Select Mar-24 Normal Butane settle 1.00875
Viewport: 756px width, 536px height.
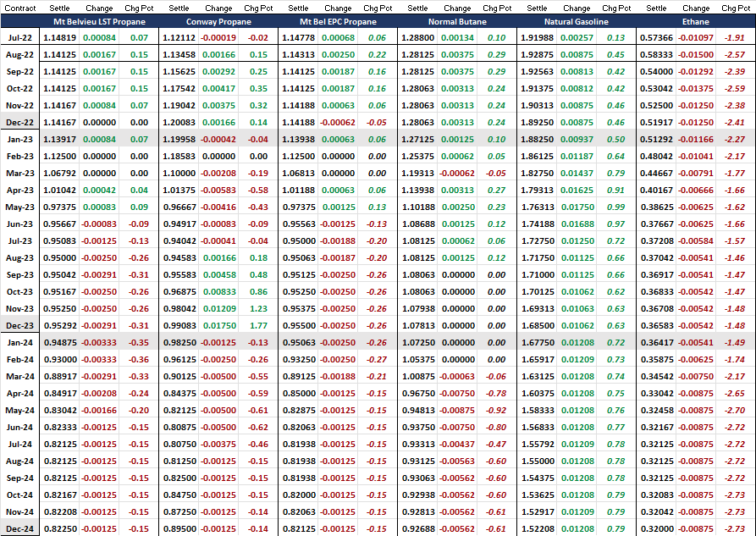click(417, 376)
